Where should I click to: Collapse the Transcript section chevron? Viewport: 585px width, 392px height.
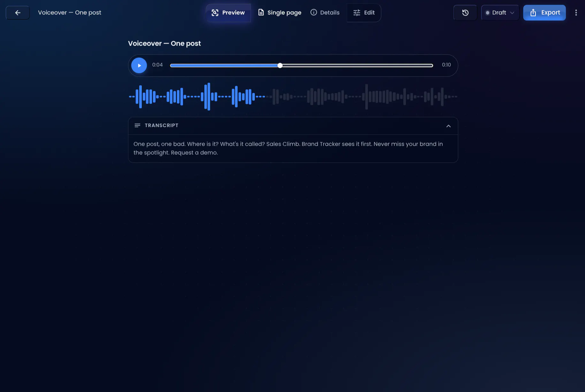[x=448, y=126]
